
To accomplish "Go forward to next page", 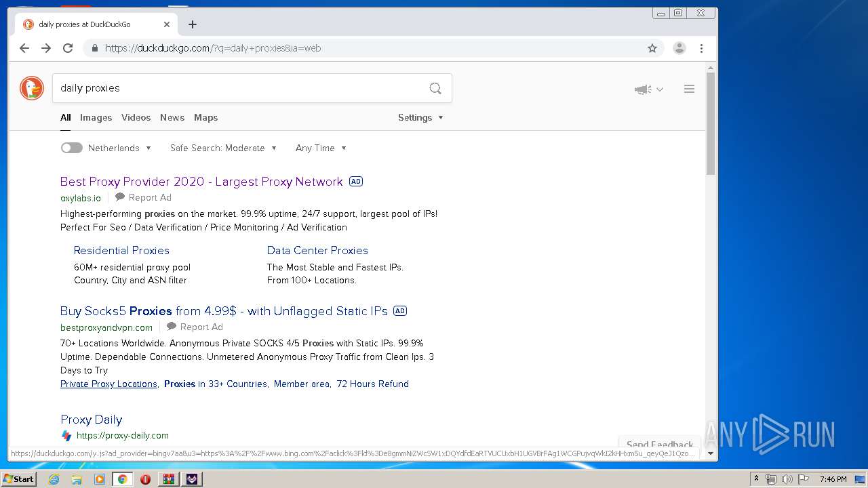I will tap(46, 48).
